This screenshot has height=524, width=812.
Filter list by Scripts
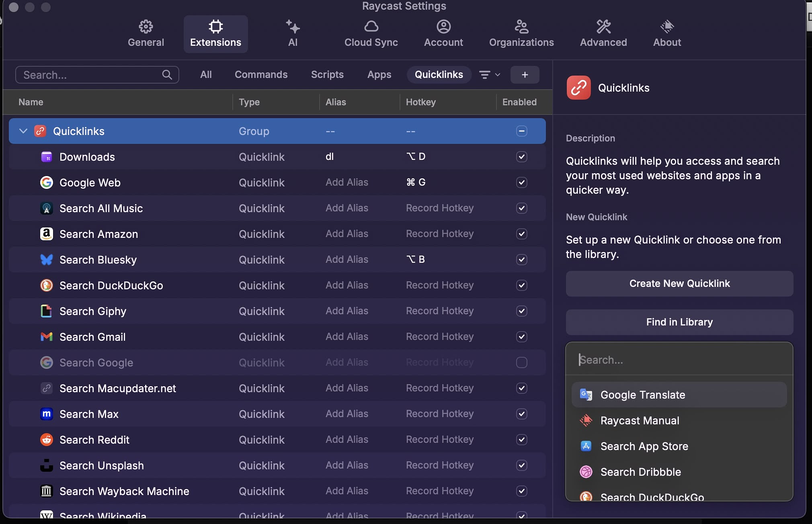(327, 75)
